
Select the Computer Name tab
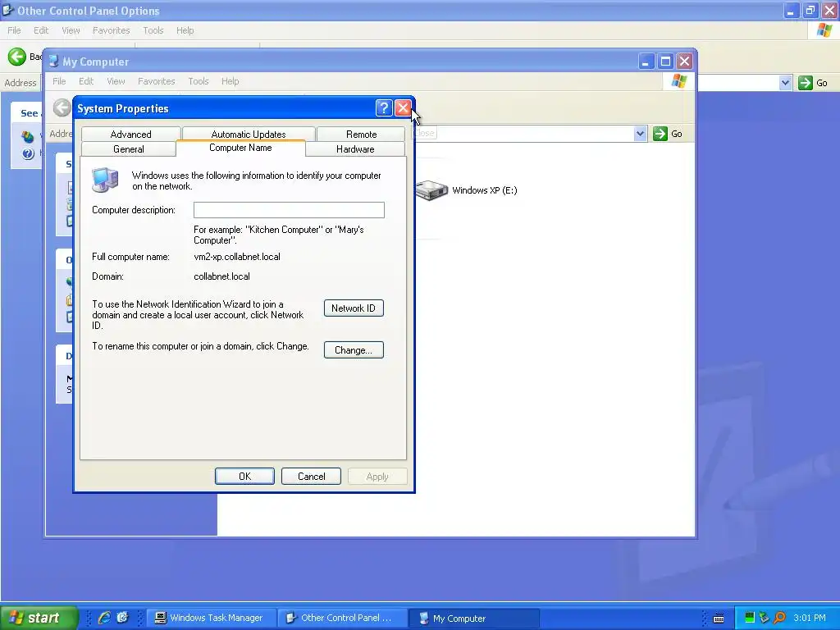pos(240,148)
